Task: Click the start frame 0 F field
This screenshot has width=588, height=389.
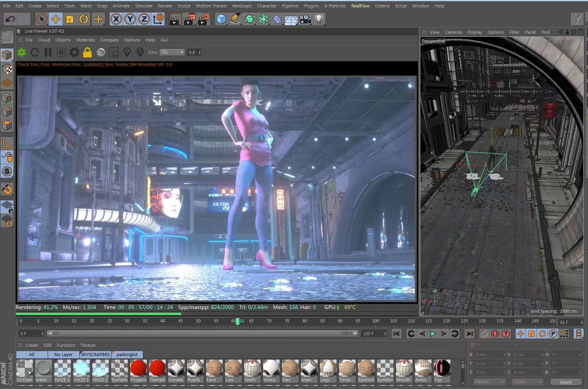Action: coord(32,334)
